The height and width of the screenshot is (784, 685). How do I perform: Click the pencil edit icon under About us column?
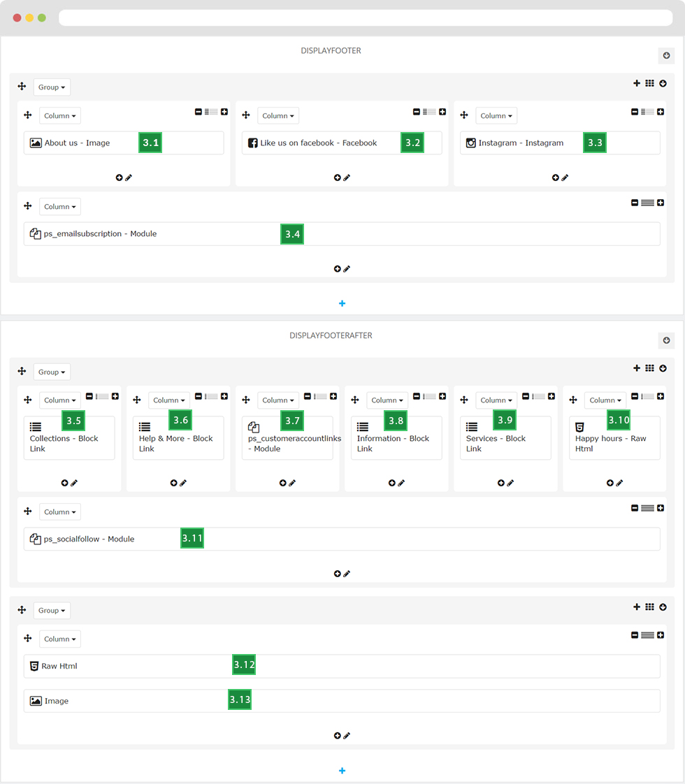[129, 177]
